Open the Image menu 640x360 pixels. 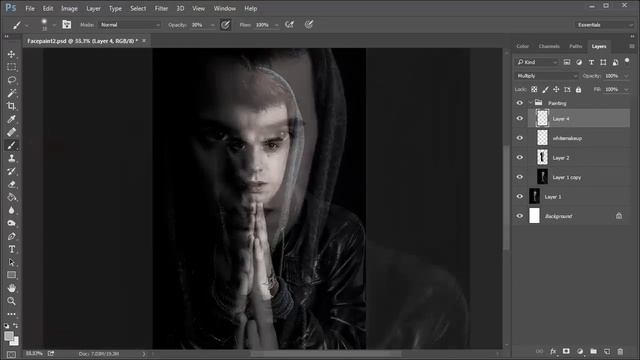69,8
